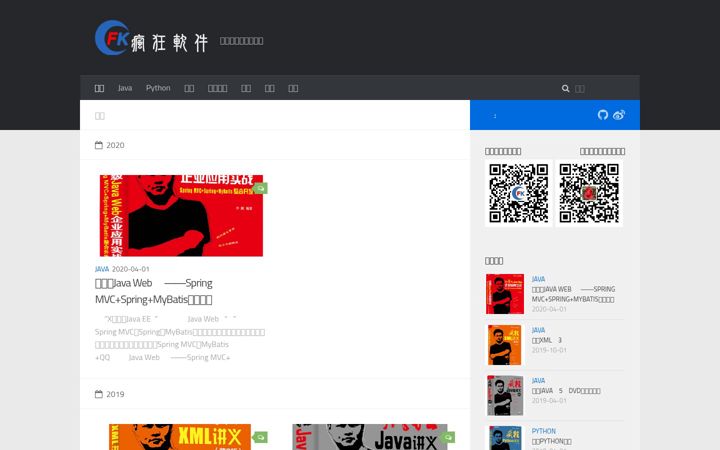Click the 2019 year heading

click(x=115, y=394)
